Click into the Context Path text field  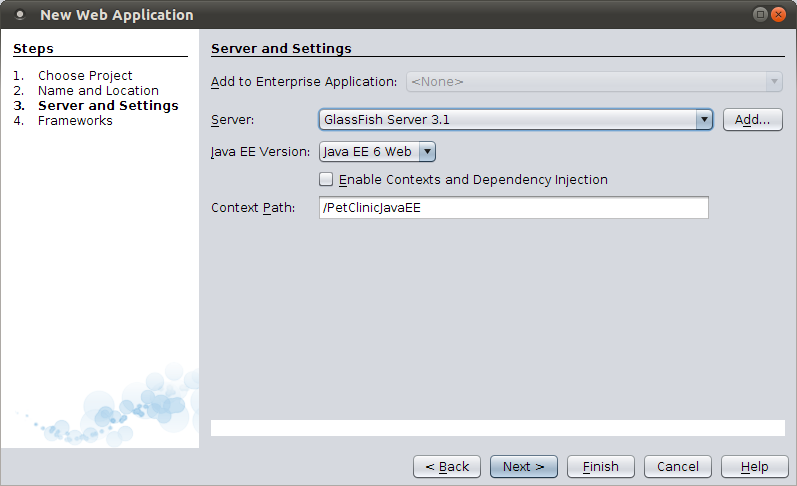pos(513,208)
